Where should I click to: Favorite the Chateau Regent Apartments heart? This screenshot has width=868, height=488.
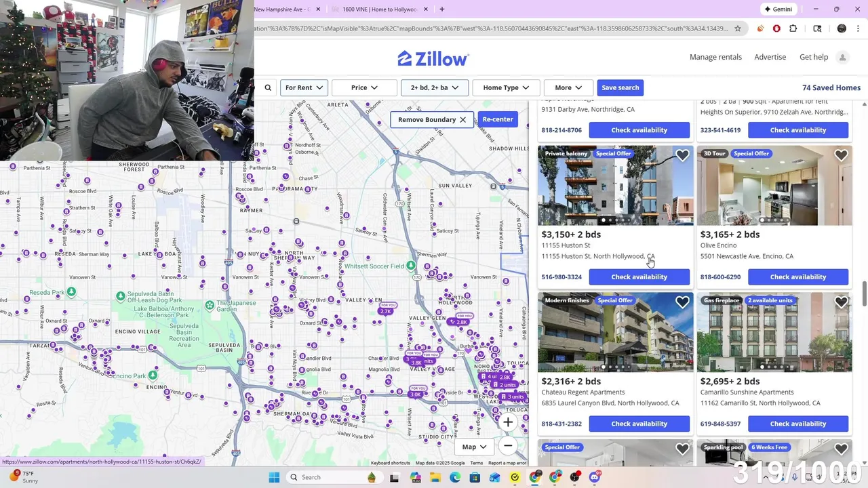(x=682, y=302)
